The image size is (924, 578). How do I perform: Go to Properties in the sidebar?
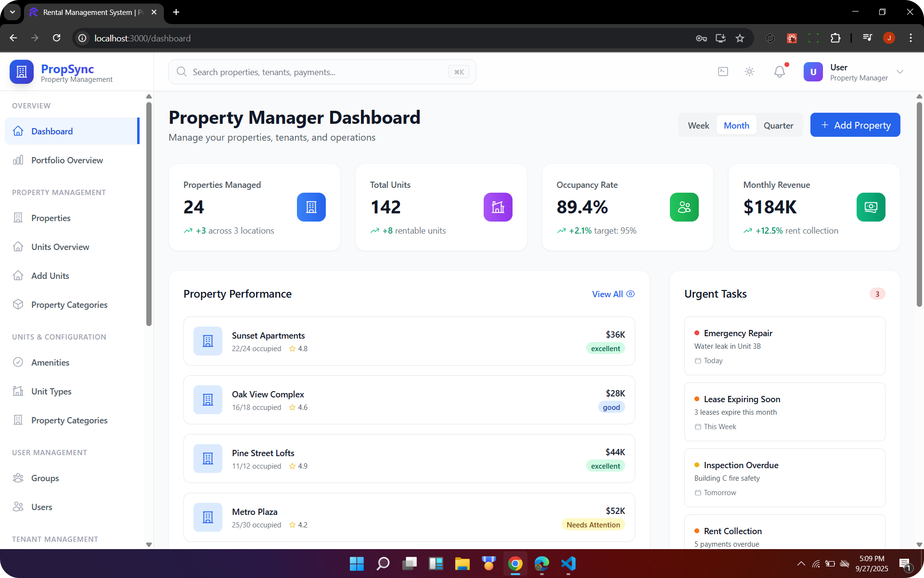(x=72, y=218)
